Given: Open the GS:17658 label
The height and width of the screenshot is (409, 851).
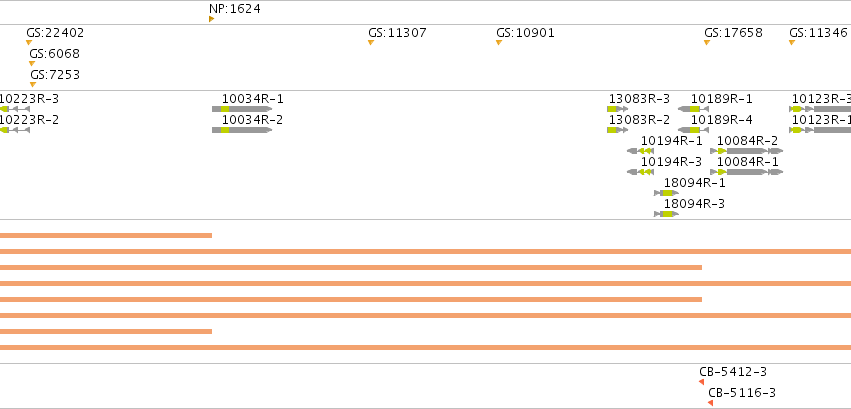Looking at the screenshot, I should 733,33.
